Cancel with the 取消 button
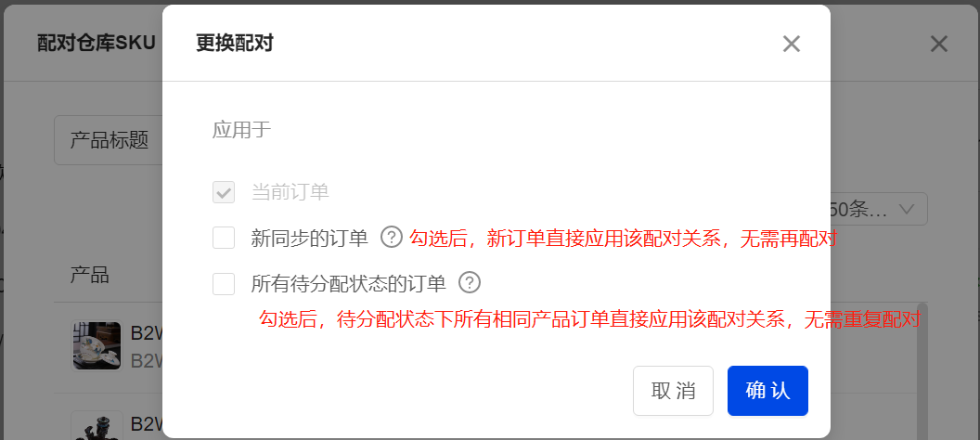Image resolution: width=980 pixels, height=440 pixels. pyautogui.click(x=673, y=391)
